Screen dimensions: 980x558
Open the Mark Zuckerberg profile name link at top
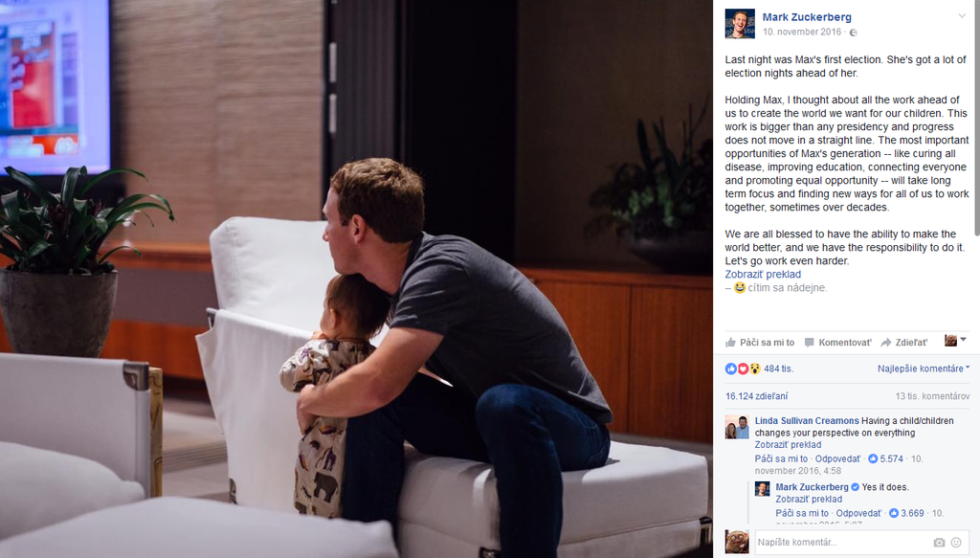point(806,17)
